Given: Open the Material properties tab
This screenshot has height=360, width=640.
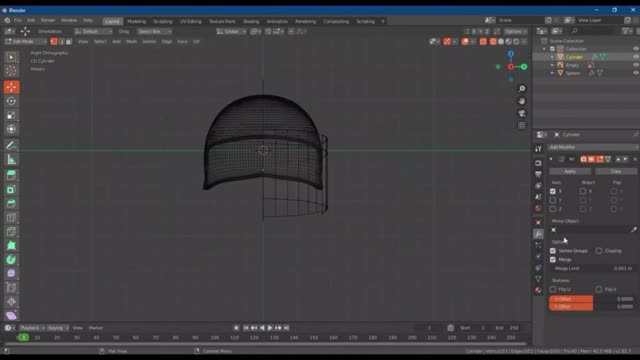Looking at the screenshot, I should [x=538, y=290].
